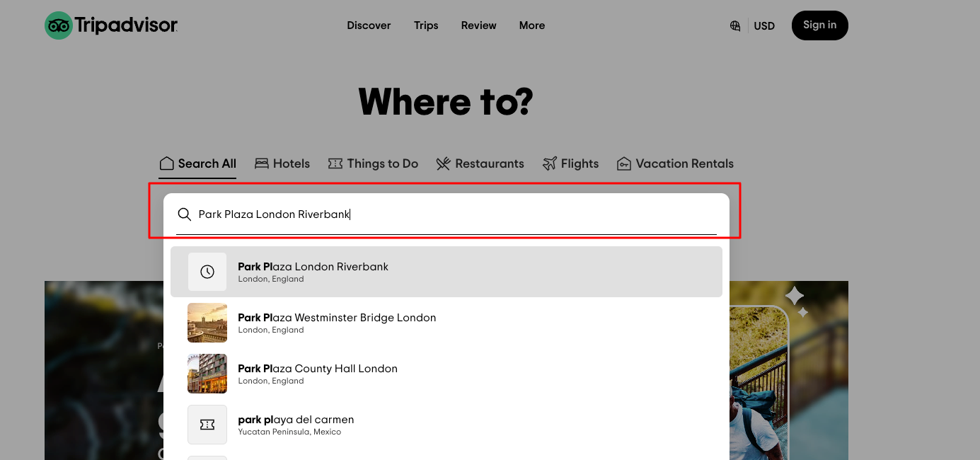Screen dimensions: 980x460
Task: Expand the More navigation menu
Action: coord(532,25)
